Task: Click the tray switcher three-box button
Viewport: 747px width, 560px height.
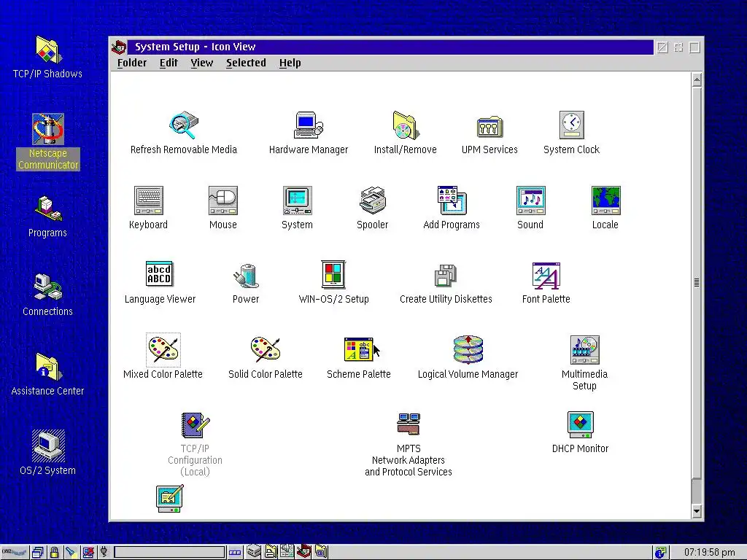Action: (235, 553)
